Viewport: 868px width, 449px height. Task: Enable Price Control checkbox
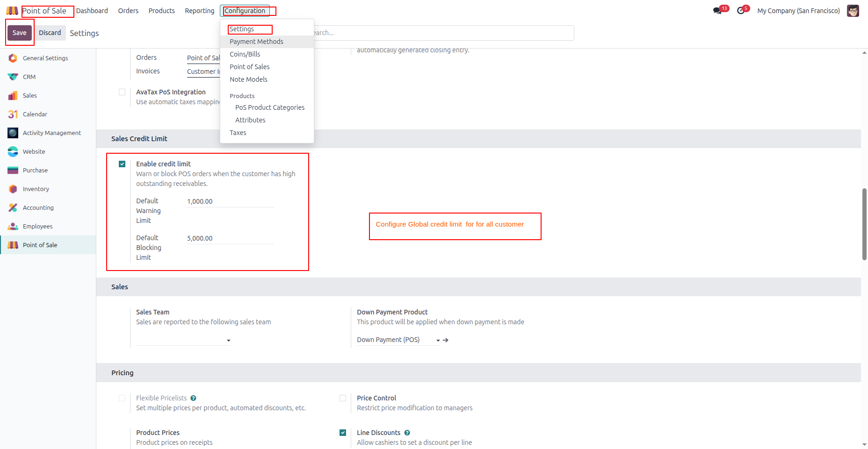343,398
